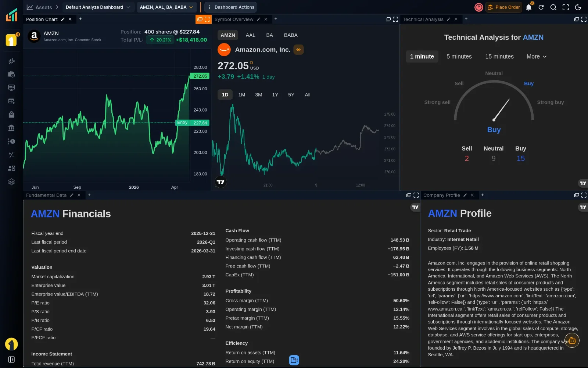Open the briefcase clock sidebar icon
This screenshot has width=588, height=368.
(x=11, y=74)
